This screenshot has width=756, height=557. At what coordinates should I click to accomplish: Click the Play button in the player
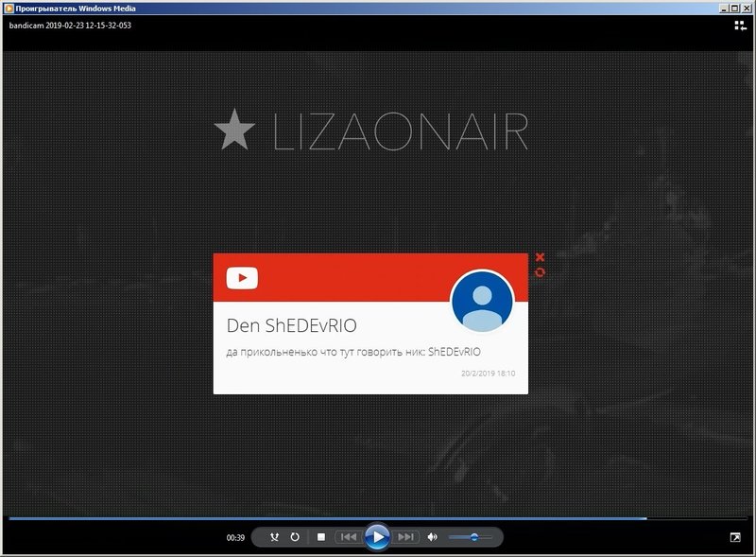[x=377, y=536]
